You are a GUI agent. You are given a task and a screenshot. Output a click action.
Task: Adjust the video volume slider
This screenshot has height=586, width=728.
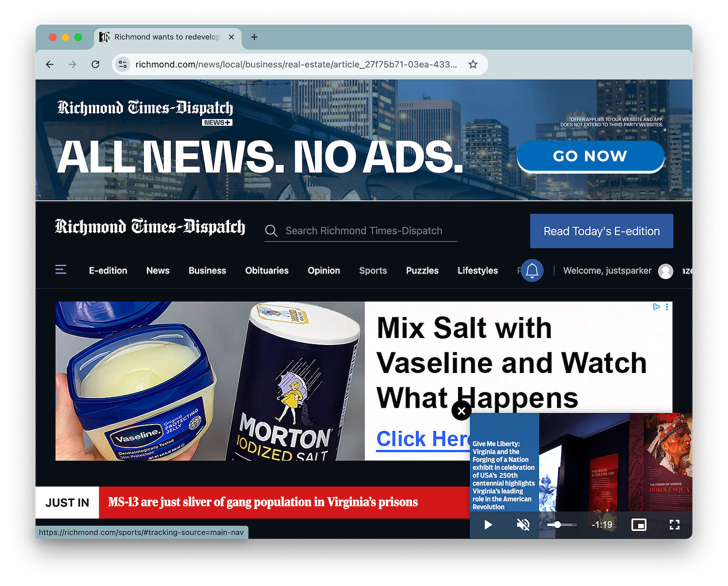coord(561,524)
